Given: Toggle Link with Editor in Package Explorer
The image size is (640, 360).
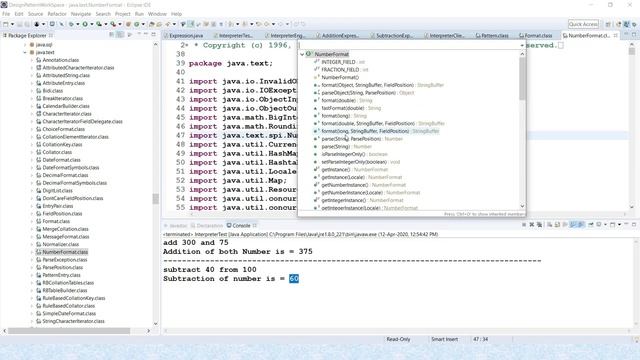Looking at the screenshot, I should click(x=120, y=35).
